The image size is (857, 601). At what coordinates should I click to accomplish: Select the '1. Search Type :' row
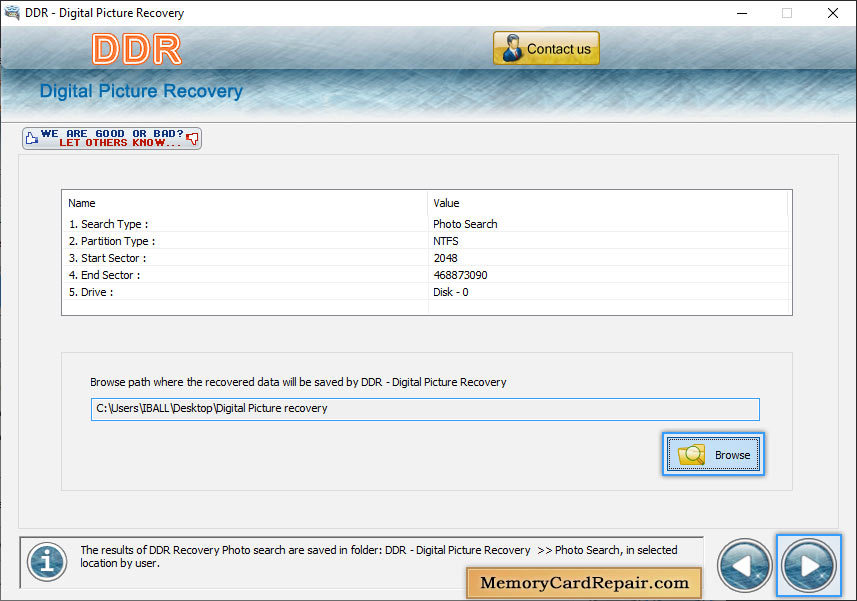pos(426,224)
